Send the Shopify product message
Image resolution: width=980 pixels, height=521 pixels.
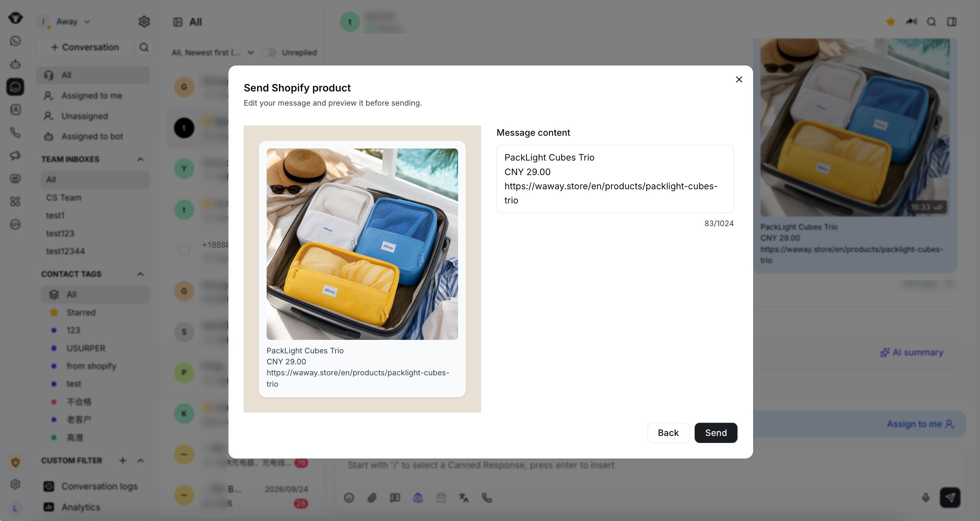(715, 433)
